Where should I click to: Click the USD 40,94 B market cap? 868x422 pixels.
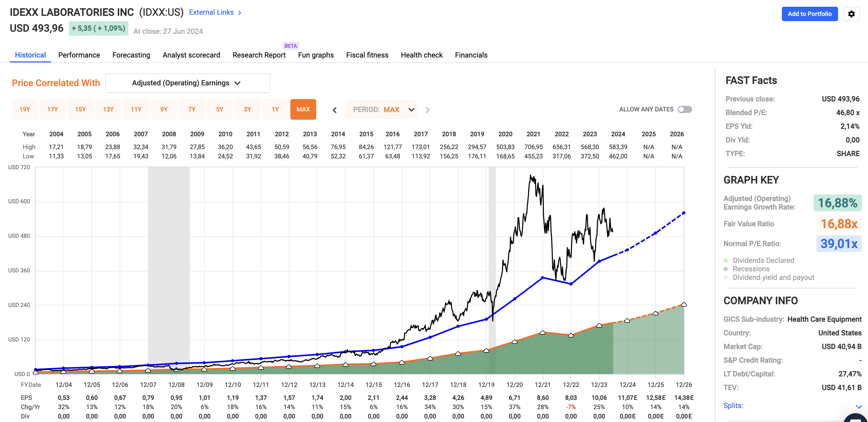pos(841,346)
